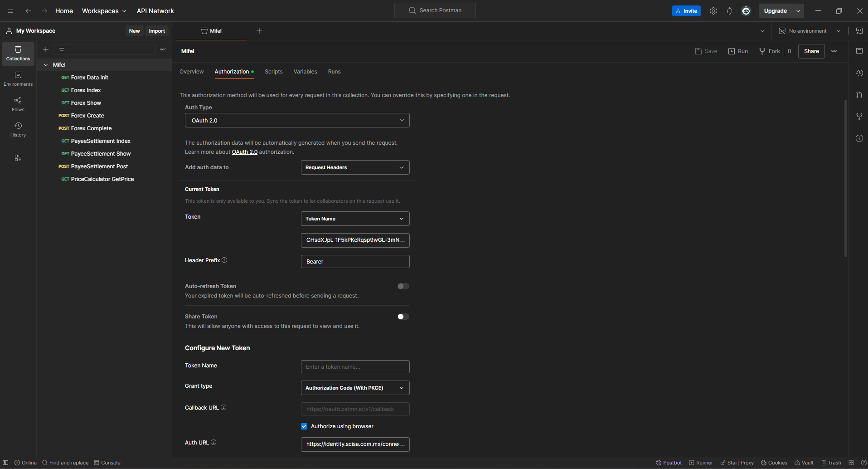This screenshot has height=469, width=868.
Task: Open the Flows sidebar section
Action: 18,104
